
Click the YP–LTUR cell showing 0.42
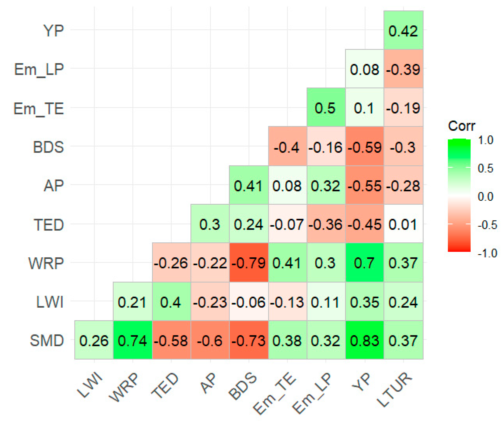pyautogui.click(x=403, y=30)
